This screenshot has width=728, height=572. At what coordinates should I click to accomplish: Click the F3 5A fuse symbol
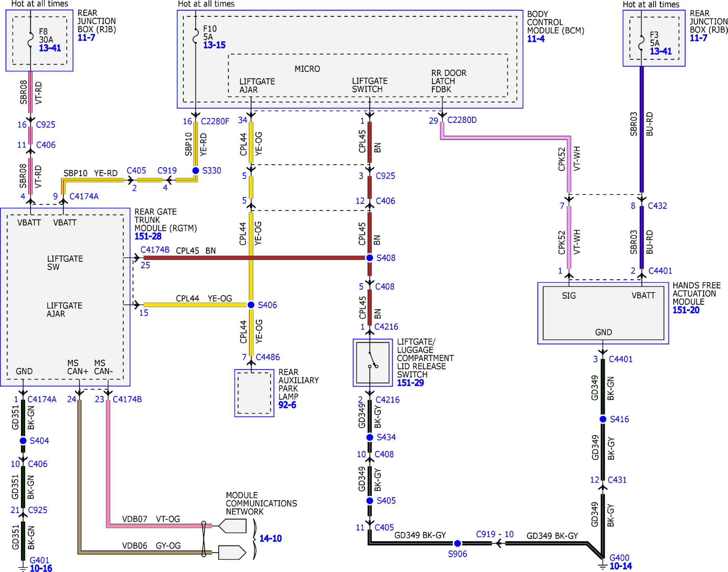(642, 43)
